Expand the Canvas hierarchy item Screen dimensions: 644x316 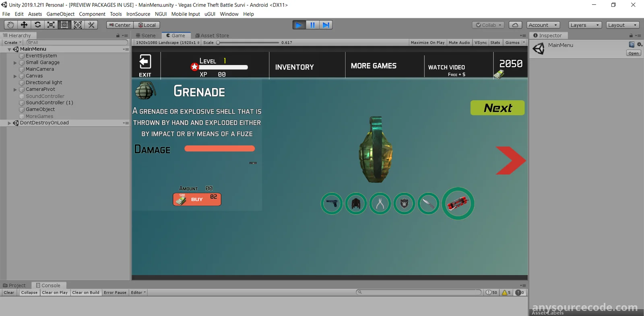coord(15,76)
